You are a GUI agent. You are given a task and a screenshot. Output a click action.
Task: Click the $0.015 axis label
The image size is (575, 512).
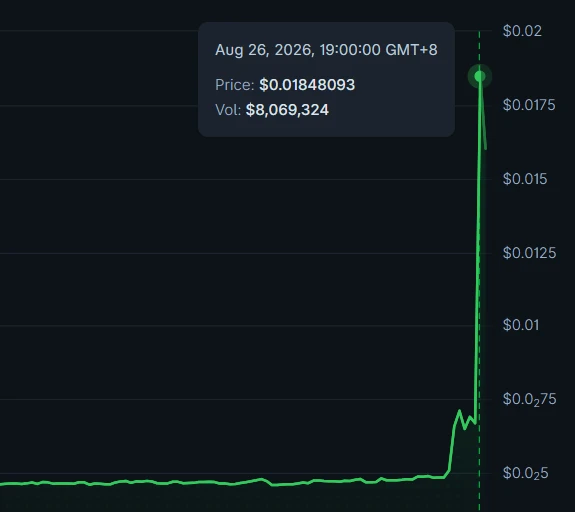pos(525,179)
